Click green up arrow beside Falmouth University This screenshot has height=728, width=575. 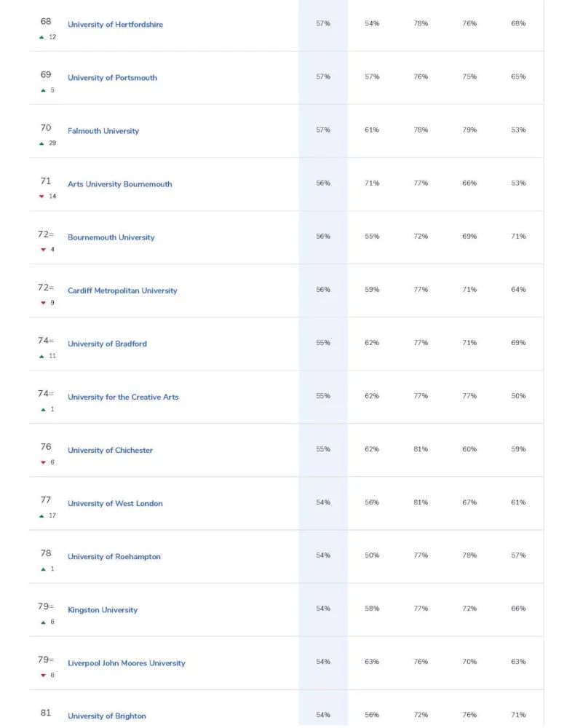pos(41,143)
